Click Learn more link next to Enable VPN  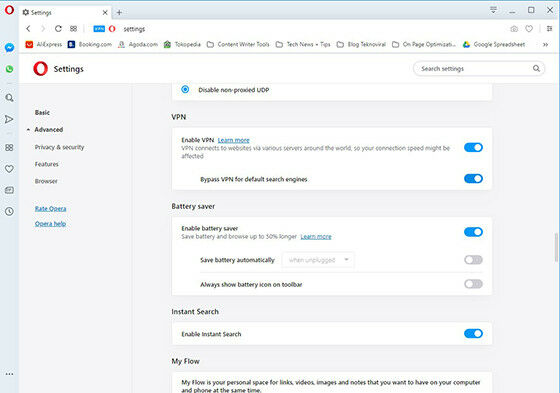click(x=234, y=140)
